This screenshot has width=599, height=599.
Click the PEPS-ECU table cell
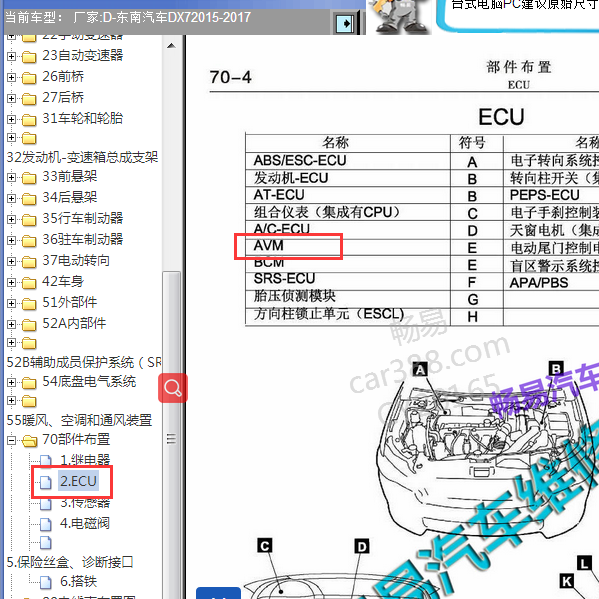tap(551, 195)
